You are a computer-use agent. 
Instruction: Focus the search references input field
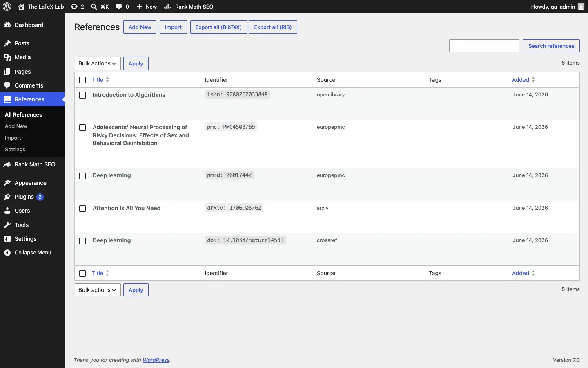tap(484, 46)
